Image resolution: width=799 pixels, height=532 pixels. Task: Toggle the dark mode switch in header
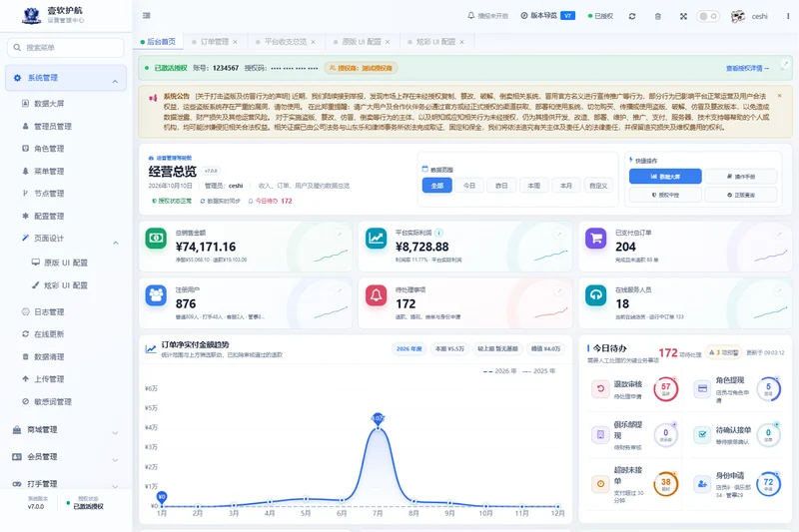point(708,16)
